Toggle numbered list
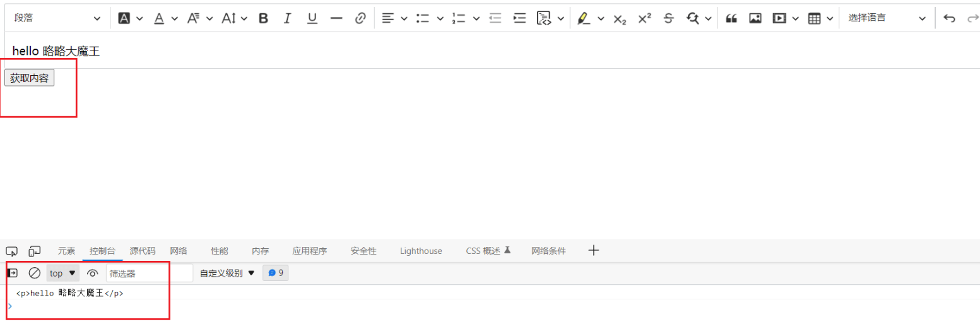 [x=459, y=18]
